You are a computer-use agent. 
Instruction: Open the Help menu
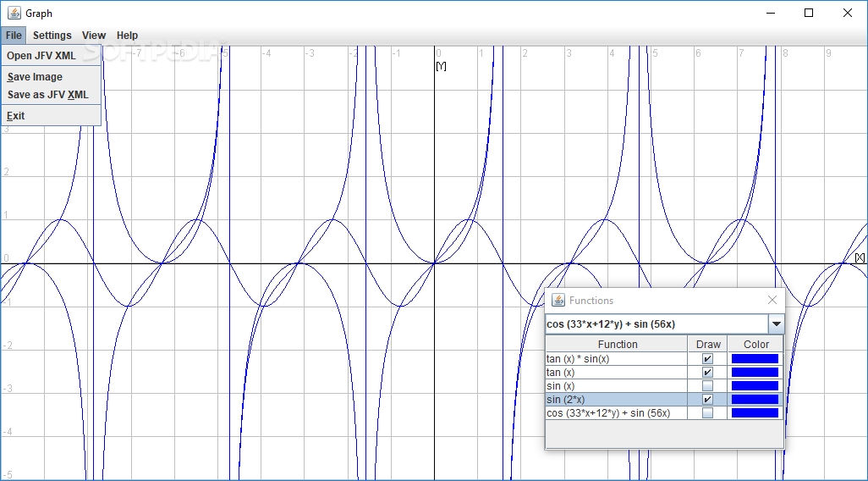click(127, 36)
